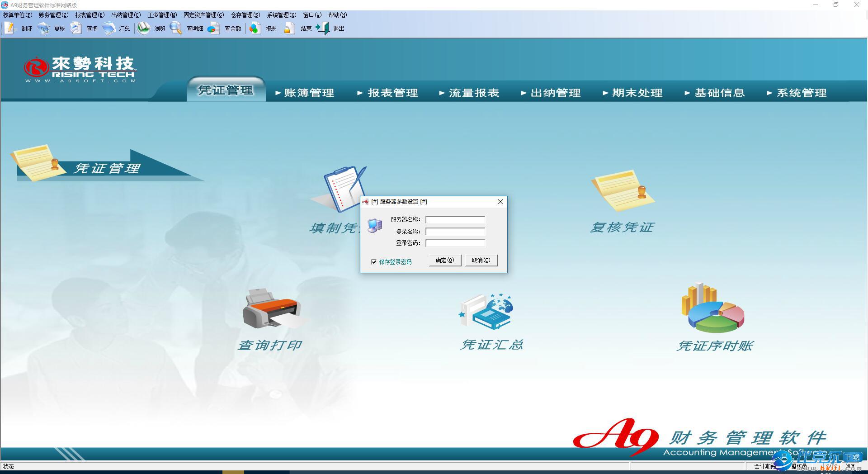
Task: Click the 服务器名称 input field
Action: [455, 220]
